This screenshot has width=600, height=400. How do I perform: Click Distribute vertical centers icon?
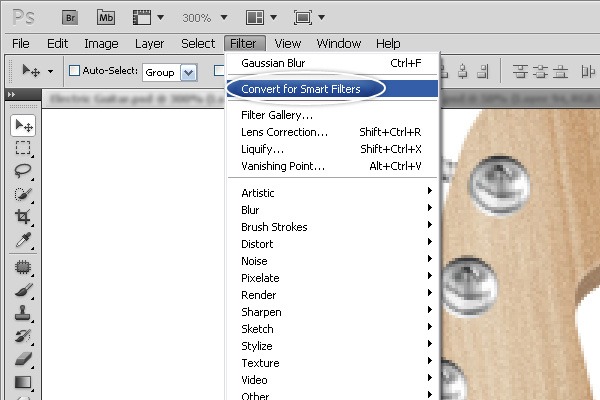[540, 72]
